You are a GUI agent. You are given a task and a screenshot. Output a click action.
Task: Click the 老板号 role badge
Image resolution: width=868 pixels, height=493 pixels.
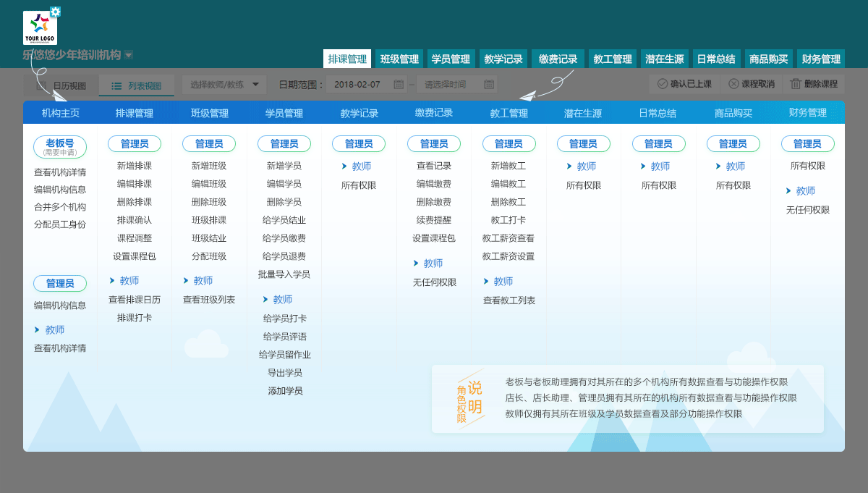[x=60, y=147]
